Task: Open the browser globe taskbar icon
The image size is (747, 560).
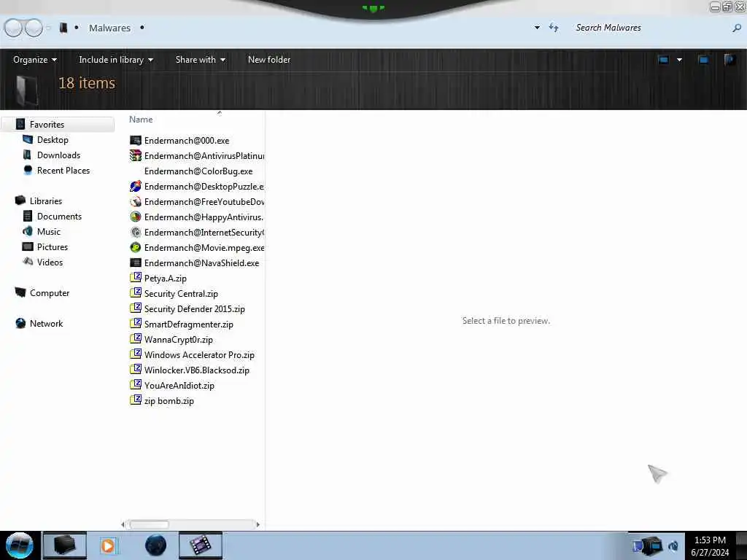Action: pyautogui.click(x=155, y=545)
